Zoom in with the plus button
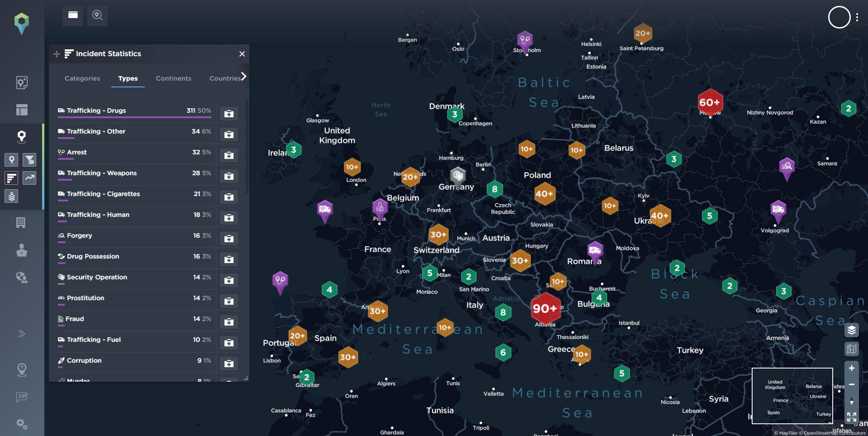The height and width of the screenshot is (436, 868). click(851, 368)
